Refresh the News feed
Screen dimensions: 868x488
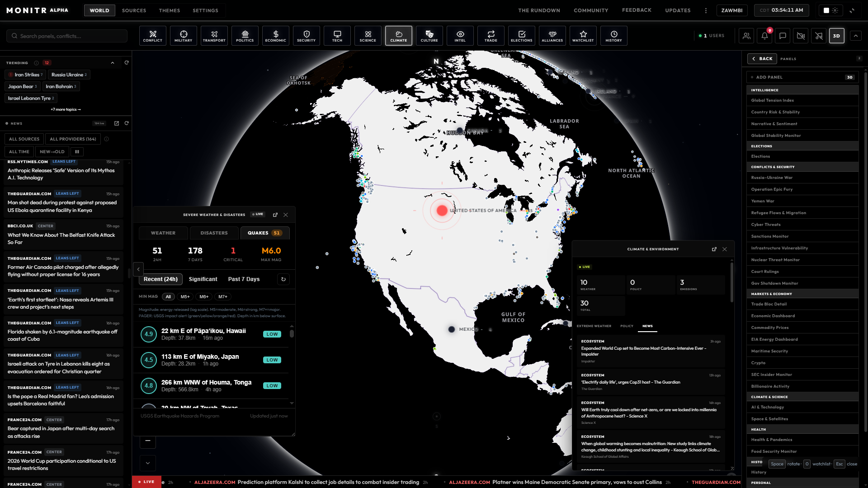coord(127,123)
